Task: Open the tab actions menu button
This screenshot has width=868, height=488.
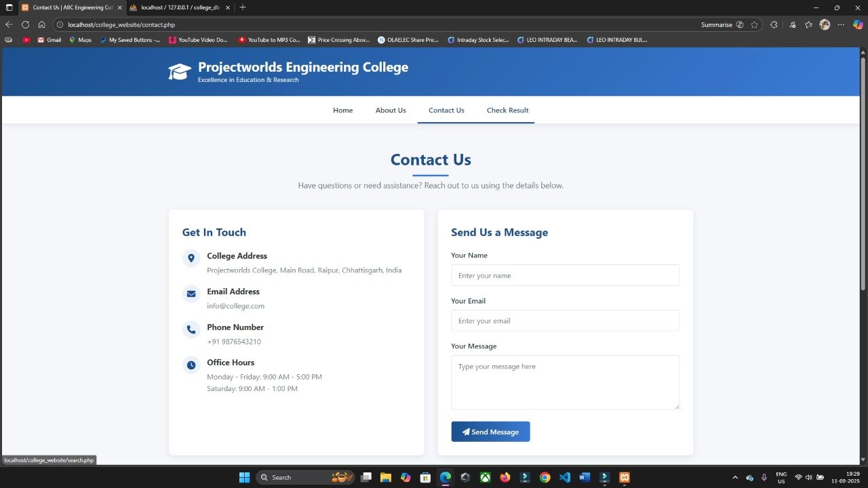Action: [x=9, y=7]
